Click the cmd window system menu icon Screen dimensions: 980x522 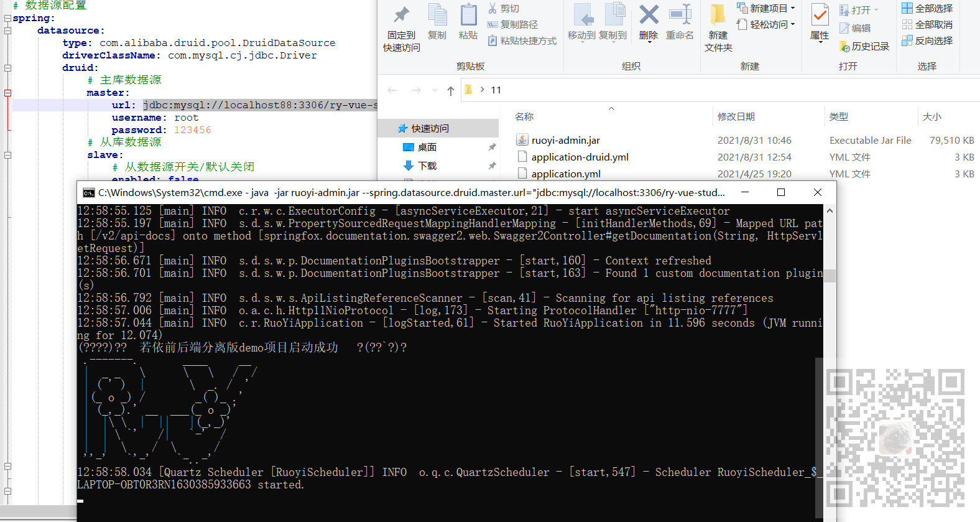tap(89, 193)
